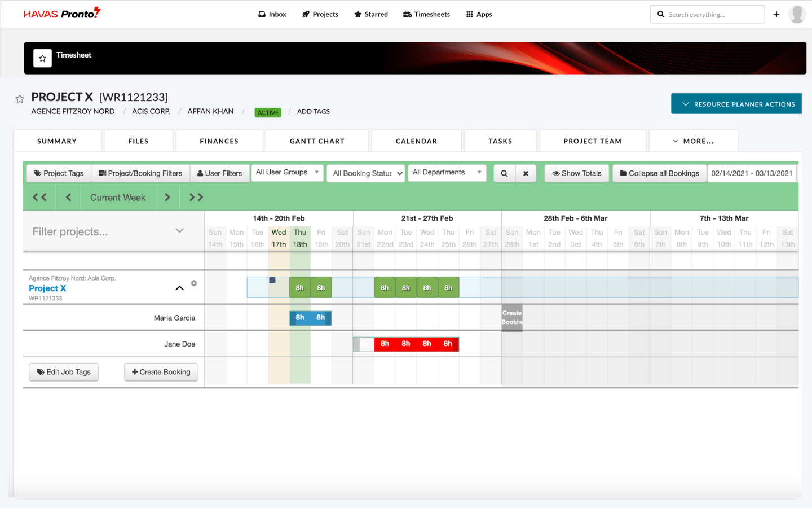Click the 28th Feb - 6th Mar week header
The height and width of the screenshot is (508, 812).
tap(575, 218)
